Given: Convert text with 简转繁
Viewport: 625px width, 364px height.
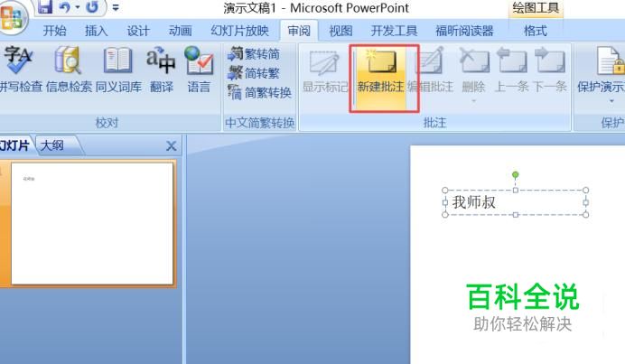Looking at the screenshot, I should point(254,73).
